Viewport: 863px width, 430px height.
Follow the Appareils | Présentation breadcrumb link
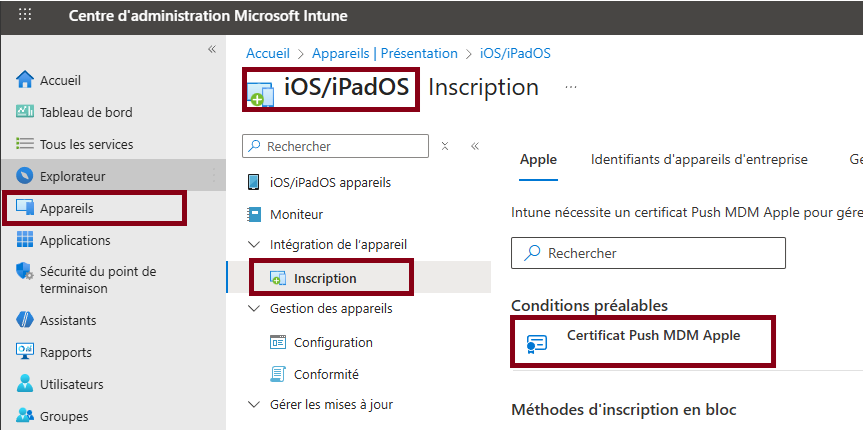point(385,53)
